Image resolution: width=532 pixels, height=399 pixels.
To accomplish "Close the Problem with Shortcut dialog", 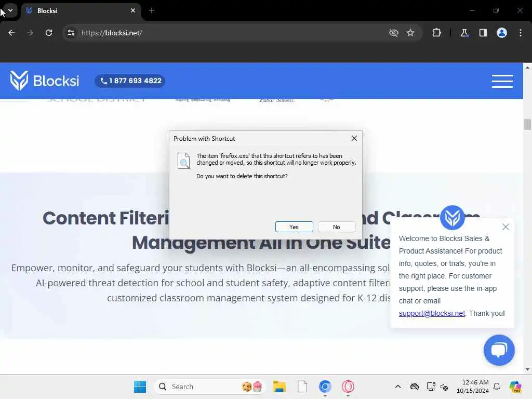I will [x=354, y=138].
